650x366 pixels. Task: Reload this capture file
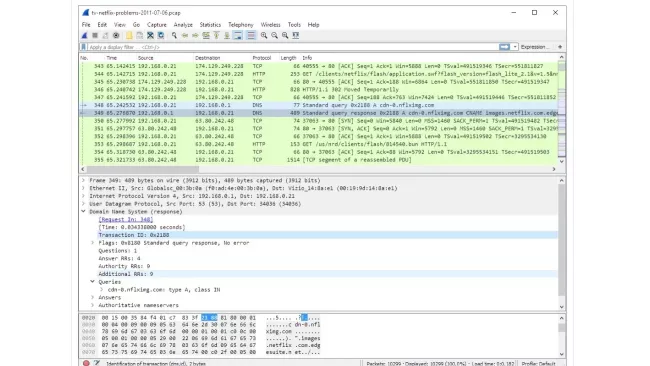coord(161,36)
